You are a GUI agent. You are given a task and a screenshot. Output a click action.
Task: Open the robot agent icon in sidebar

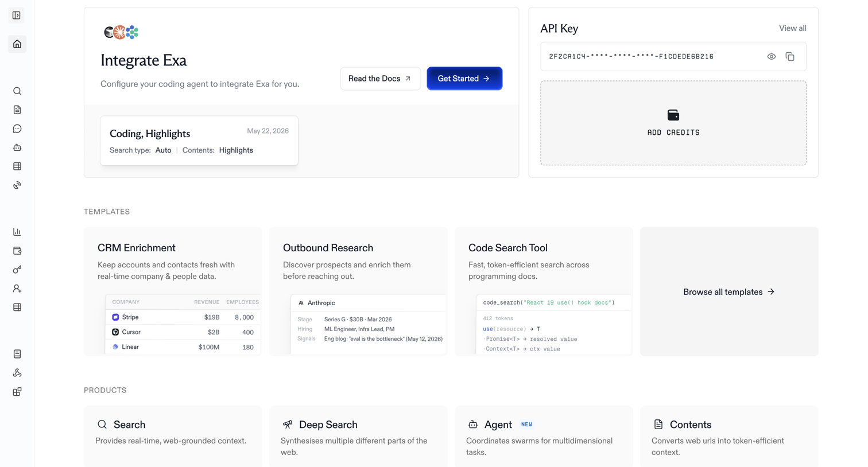tap(17, 147)
